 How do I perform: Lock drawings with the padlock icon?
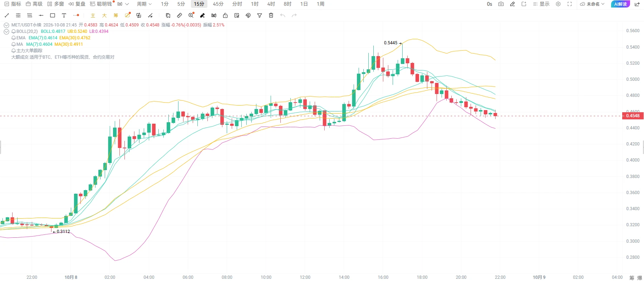[x=225, y=15]
